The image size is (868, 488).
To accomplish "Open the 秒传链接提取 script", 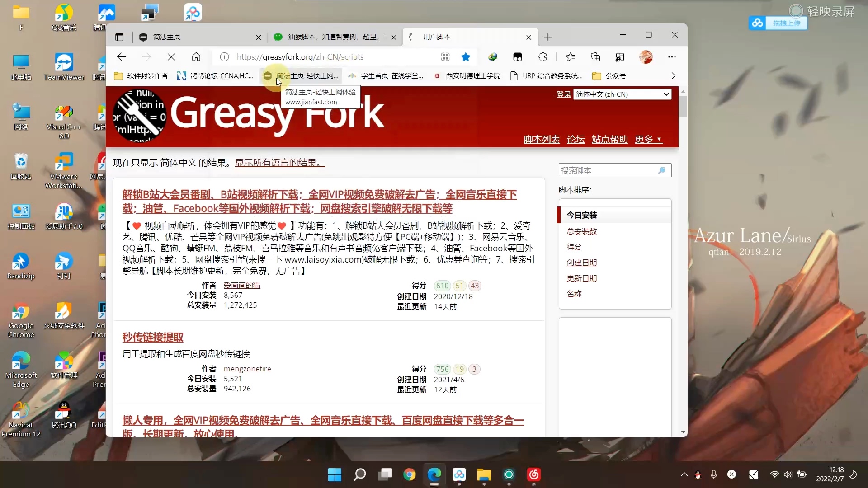I will pyautogui.click(x=153, y=338).
